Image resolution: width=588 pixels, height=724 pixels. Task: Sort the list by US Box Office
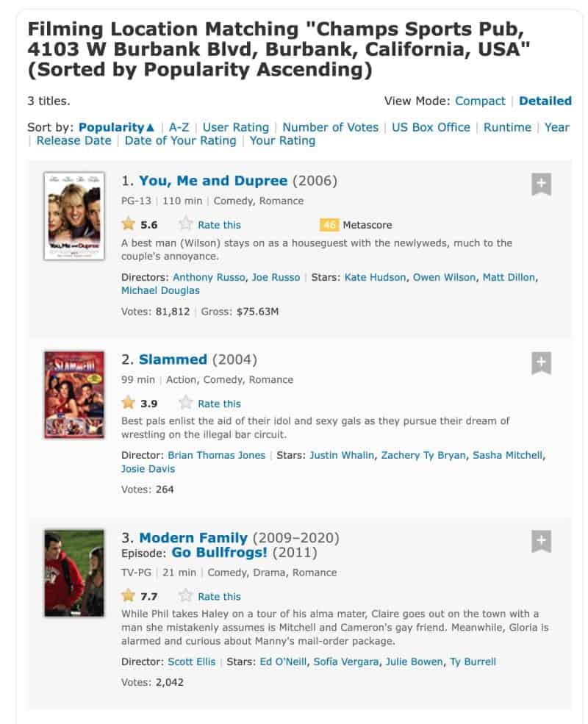[431, 127]
